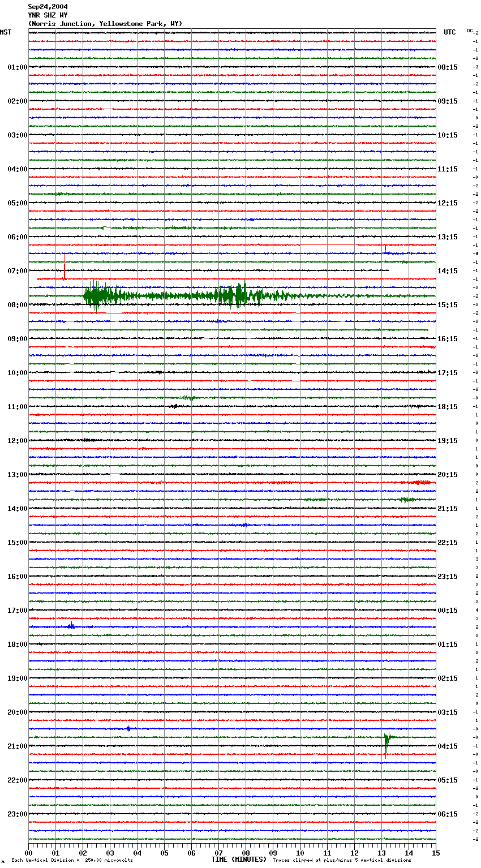The image size is (481, 868).
Task: Select the 20:00 MST time label
Action: pos(18,712)
